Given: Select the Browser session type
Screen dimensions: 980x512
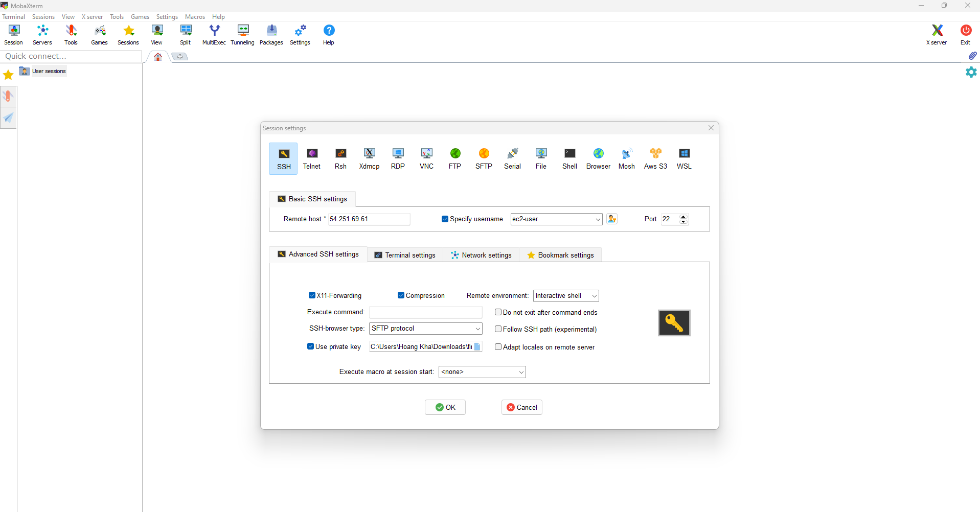Looking at the screenshot, I should (x=598, y=158).
